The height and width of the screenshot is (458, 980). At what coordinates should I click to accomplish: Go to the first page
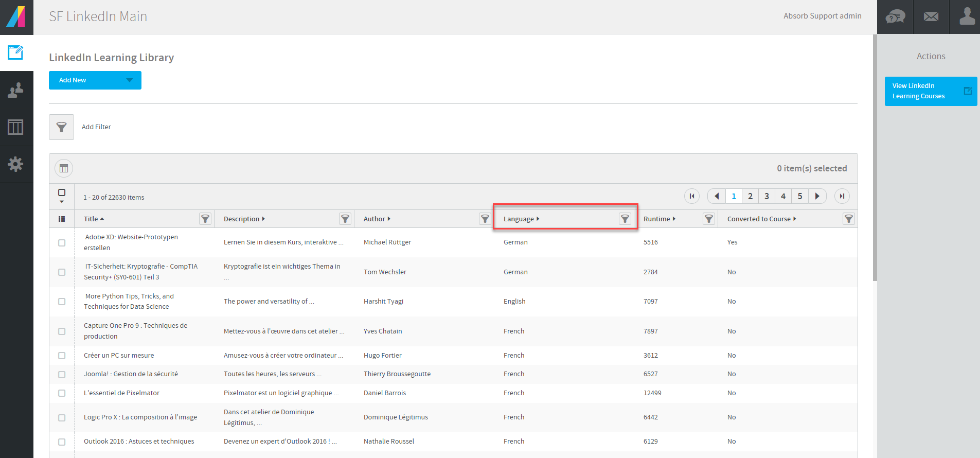coord(692,196)
